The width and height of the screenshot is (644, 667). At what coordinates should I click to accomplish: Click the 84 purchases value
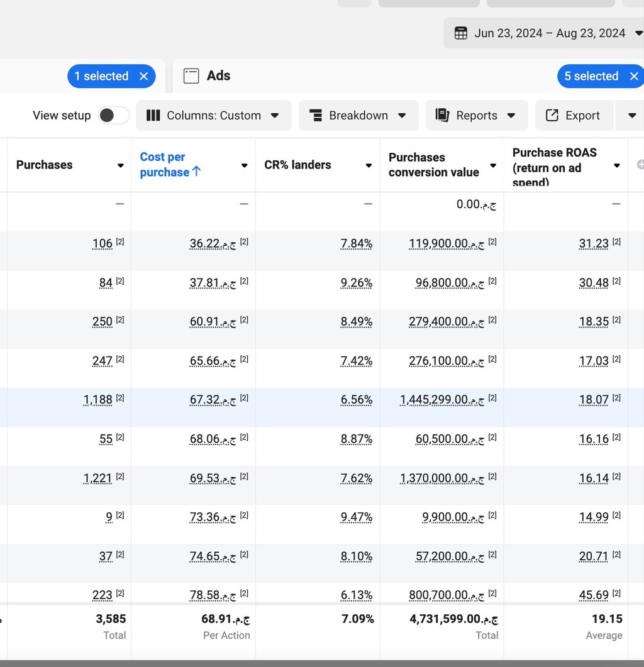106,283
